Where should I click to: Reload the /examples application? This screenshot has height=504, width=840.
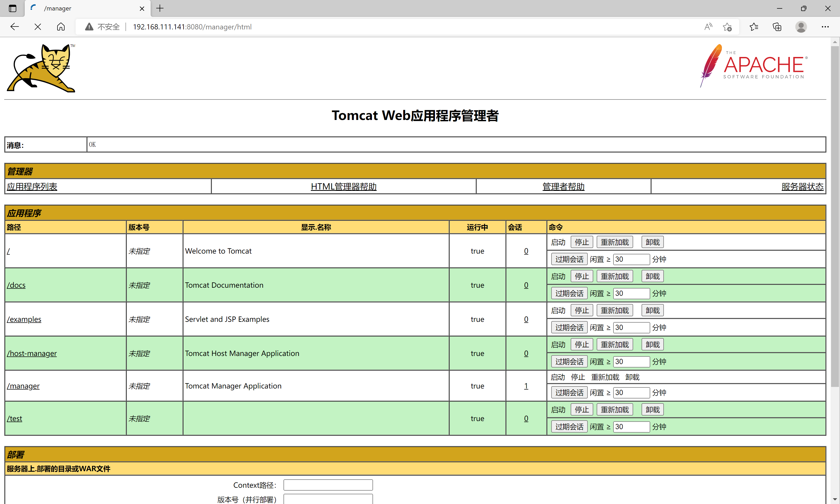(x=615, y=311)
